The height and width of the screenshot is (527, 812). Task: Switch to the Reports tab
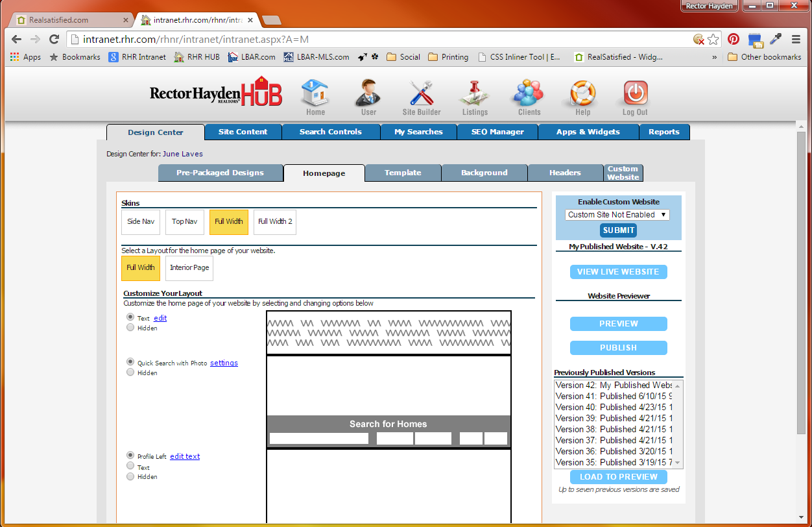(x=664, y=132)
